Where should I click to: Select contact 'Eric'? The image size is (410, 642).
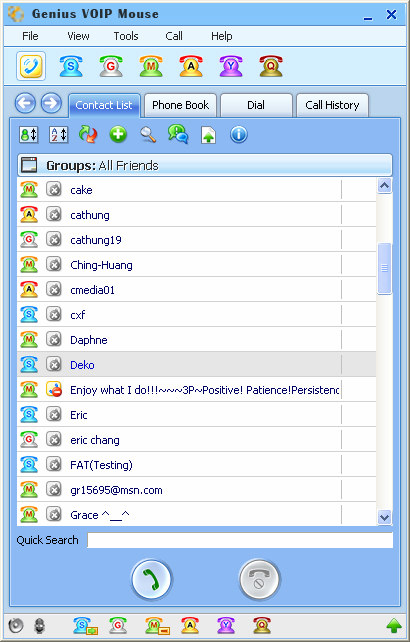pyautogui.click(x=197, y=414)
